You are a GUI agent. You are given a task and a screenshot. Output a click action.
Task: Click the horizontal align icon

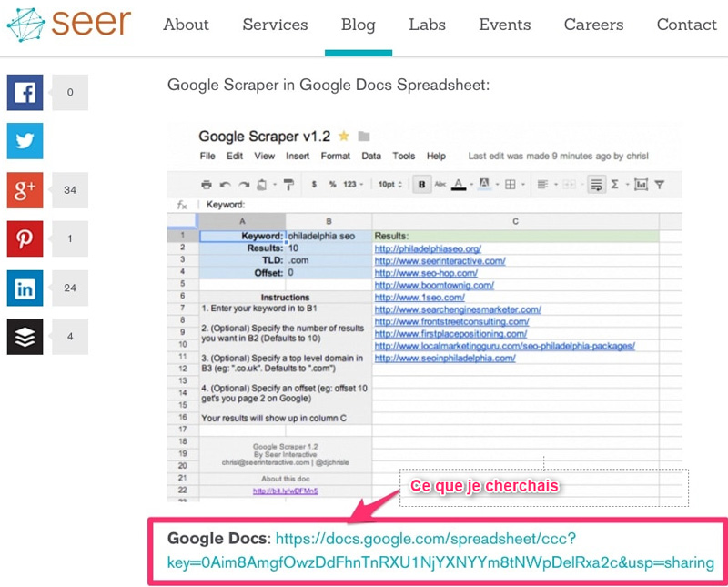coord(542,185)
